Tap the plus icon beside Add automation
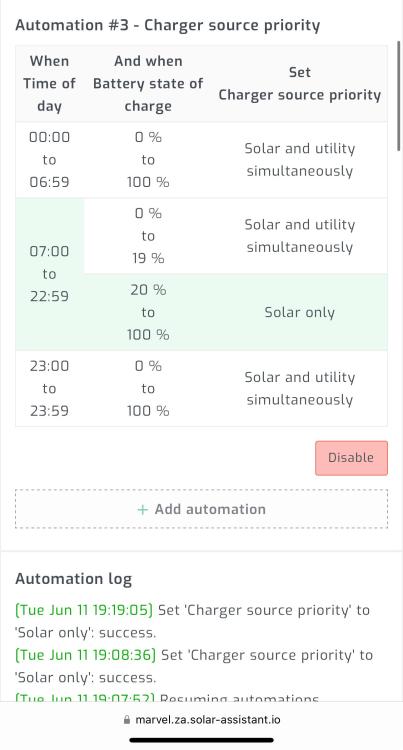 [x=142, y=510]
